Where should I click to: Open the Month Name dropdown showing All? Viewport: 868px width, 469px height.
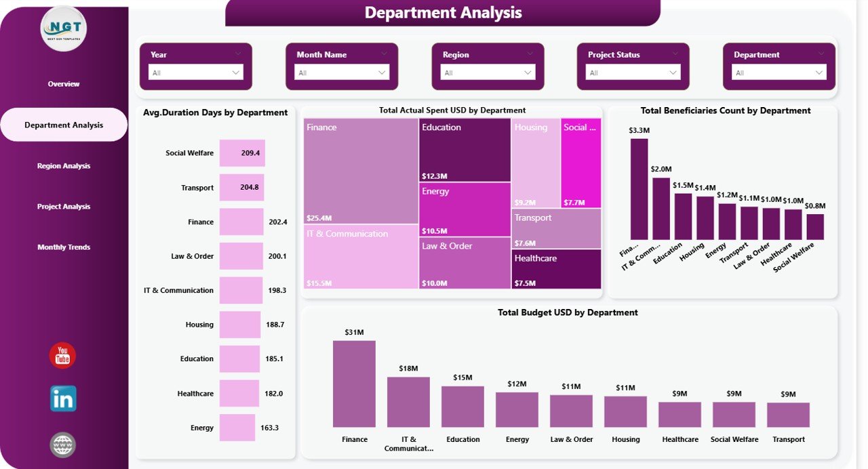[341, 71]
